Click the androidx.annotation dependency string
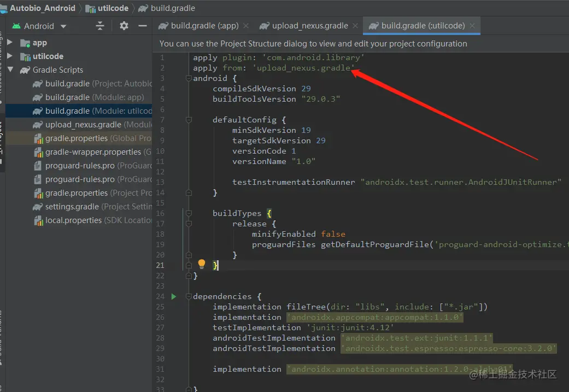 click(399, 369)
